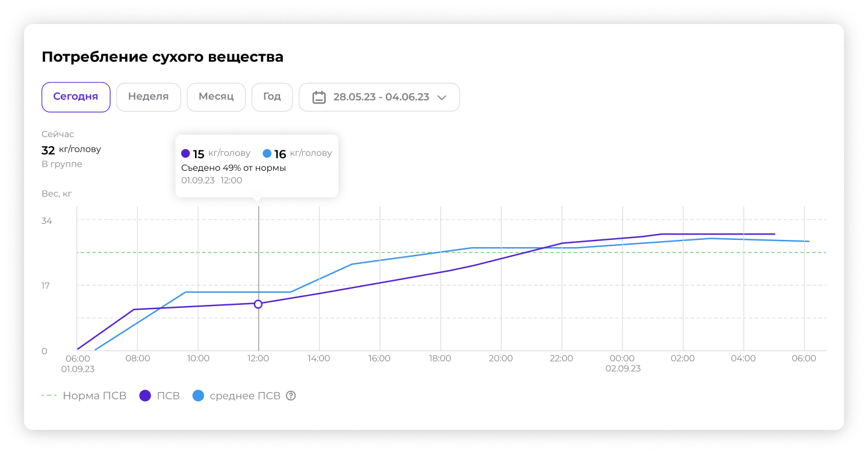
Task: Toggle the среднее ПСВ series label
Action: 244,396
